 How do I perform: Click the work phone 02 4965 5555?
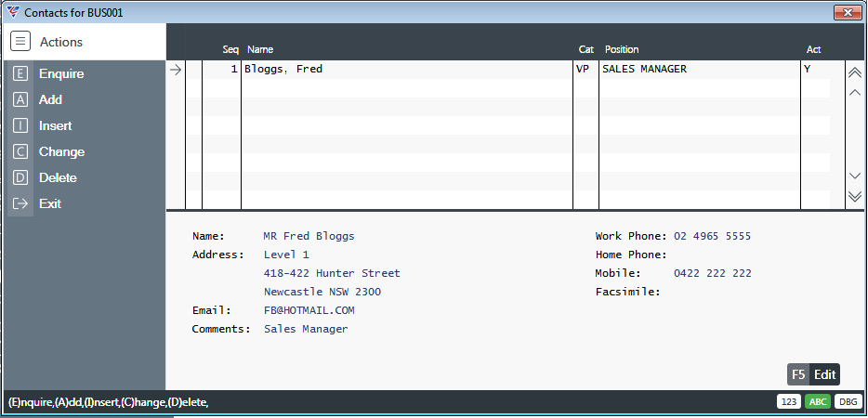pyautogui.click(x=713, y=237)
